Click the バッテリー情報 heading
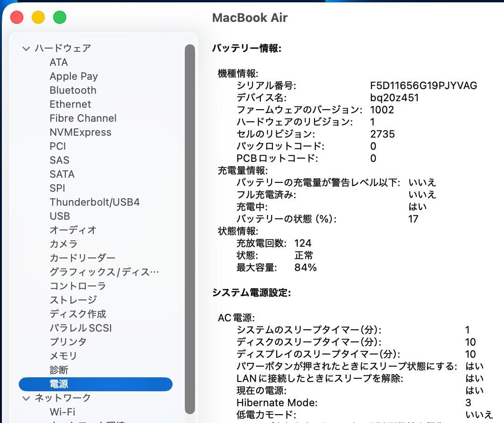Image resolution: width=504 pixels, height=423 pixels. [246, 48]
